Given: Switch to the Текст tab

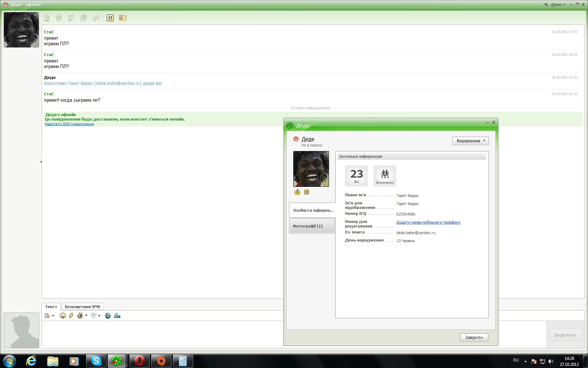Looking at the screenshot, I should pyautogui.click(x=51, y=307).
